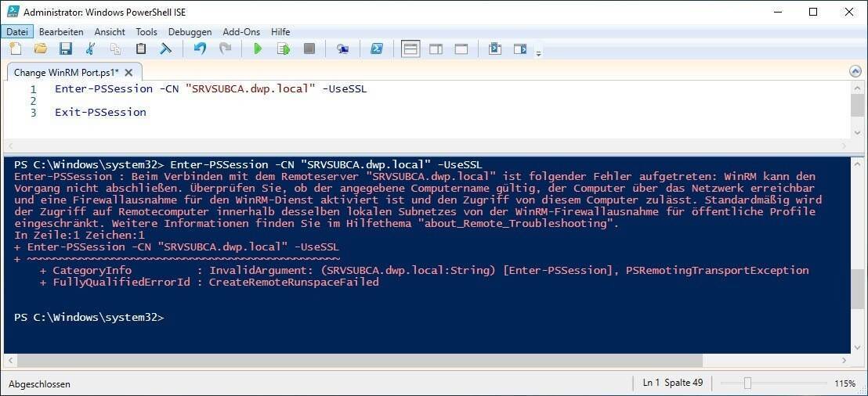Switch to script pane on the right layout
This screenshot has height=396, width=868.
[436, 49]
